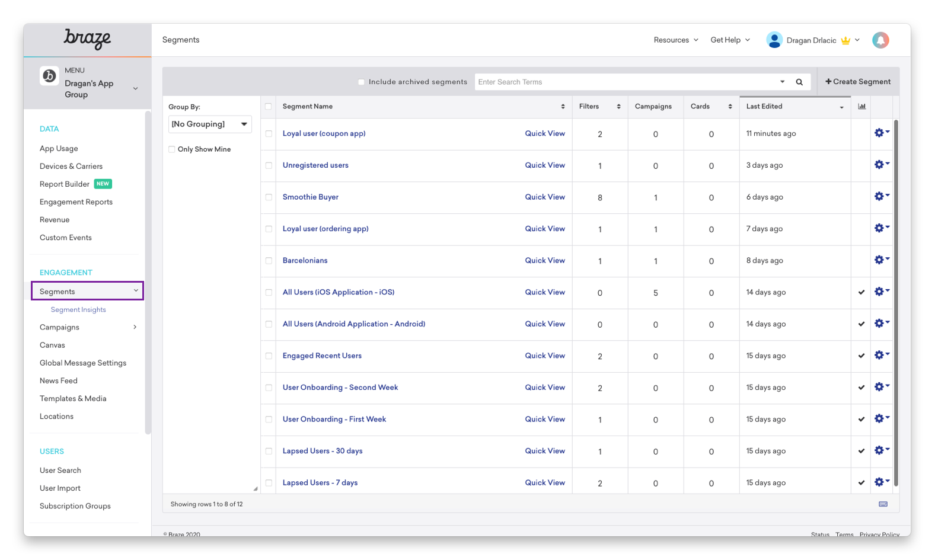Open settings gear for User Onboarding - First Week

(x=882, y=419)
